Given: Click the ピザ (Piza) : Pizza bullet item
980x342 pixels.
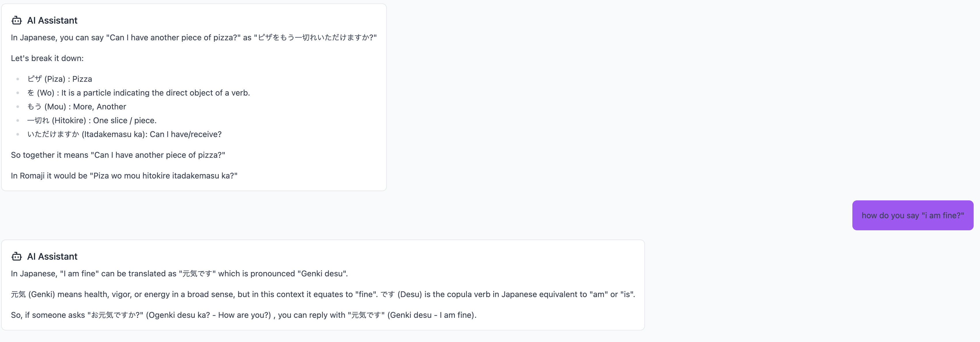Looking at the screenshot, I should [60, 79].
